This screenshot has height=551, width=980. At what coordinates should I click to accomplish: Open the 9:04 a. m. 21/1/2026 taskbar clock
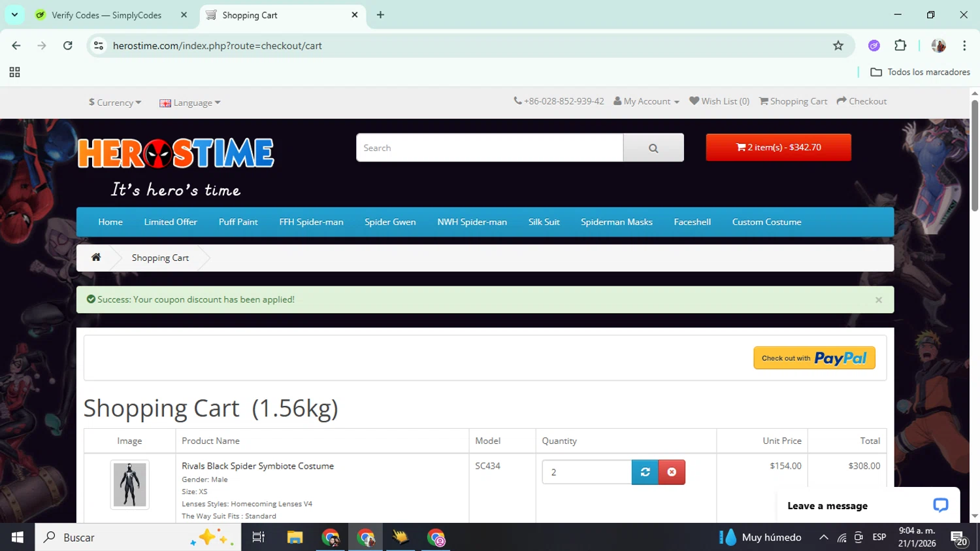tap(917, 537)
